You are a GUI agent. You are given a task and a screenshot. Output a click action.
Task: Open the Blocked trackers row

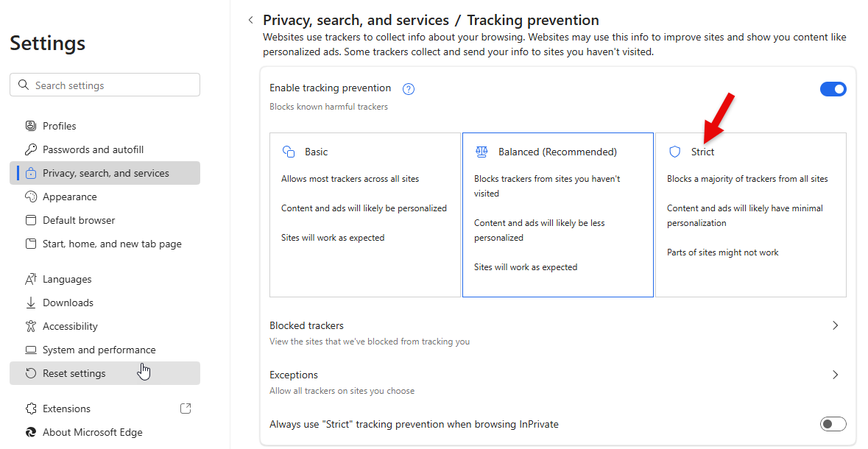pyautogui.click(x=558, y=333)
